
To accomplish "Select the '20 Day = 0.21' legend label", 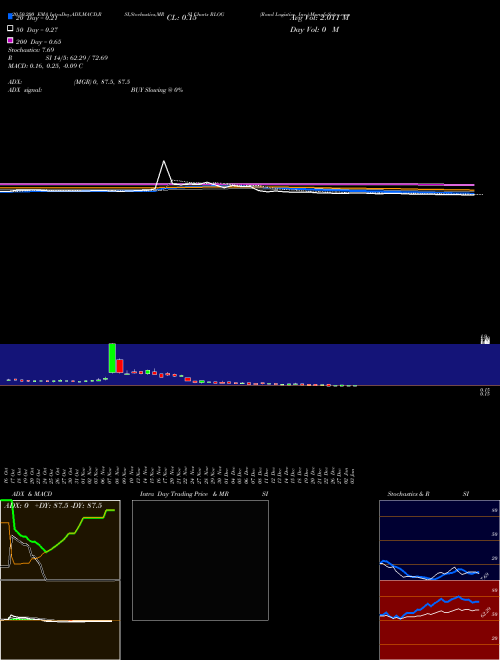I will 36,18.
